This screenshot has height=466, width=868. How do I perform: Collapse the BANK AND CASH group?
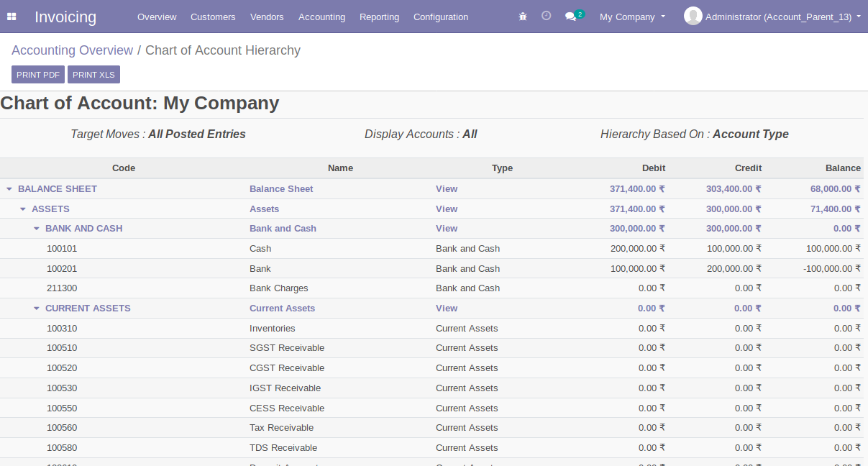[x=37, y=229]
